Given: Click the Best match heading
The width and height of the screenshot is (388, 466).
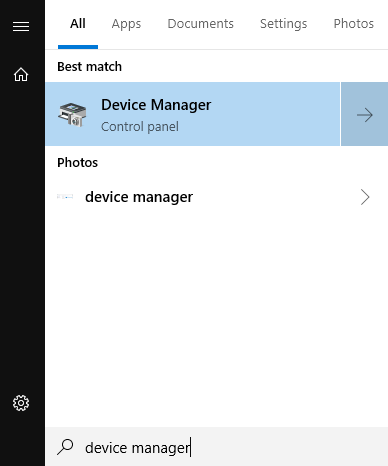Looking at the screenshot, I should point(90,67).
